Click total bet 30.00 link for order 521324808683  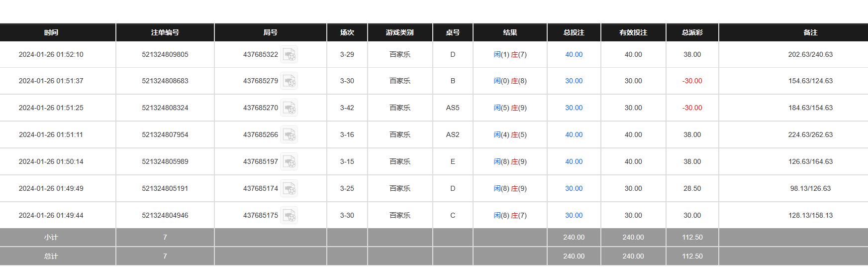coord(574,81)
